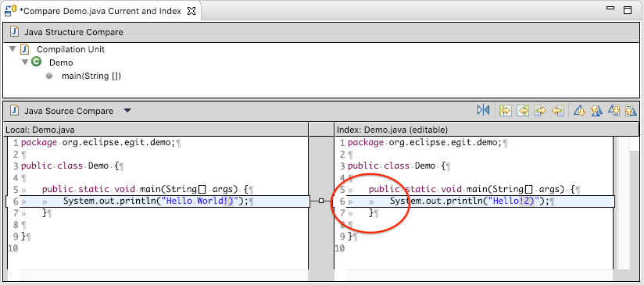Collapse the Demo class node

coord(25,62)
